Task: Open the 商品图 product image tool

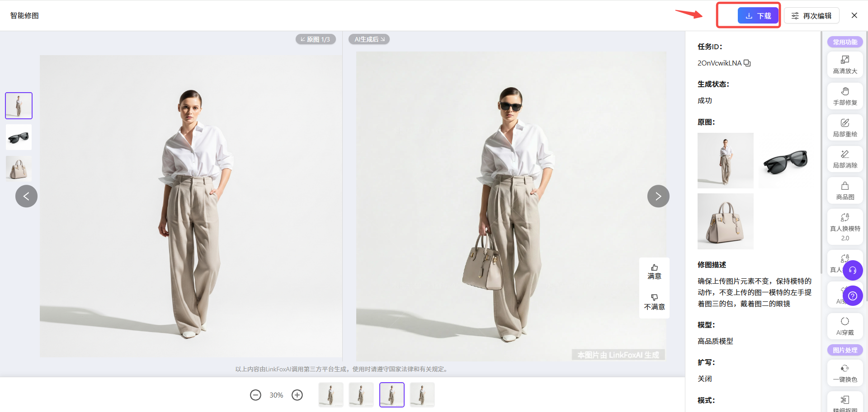Action: [845, 191]
